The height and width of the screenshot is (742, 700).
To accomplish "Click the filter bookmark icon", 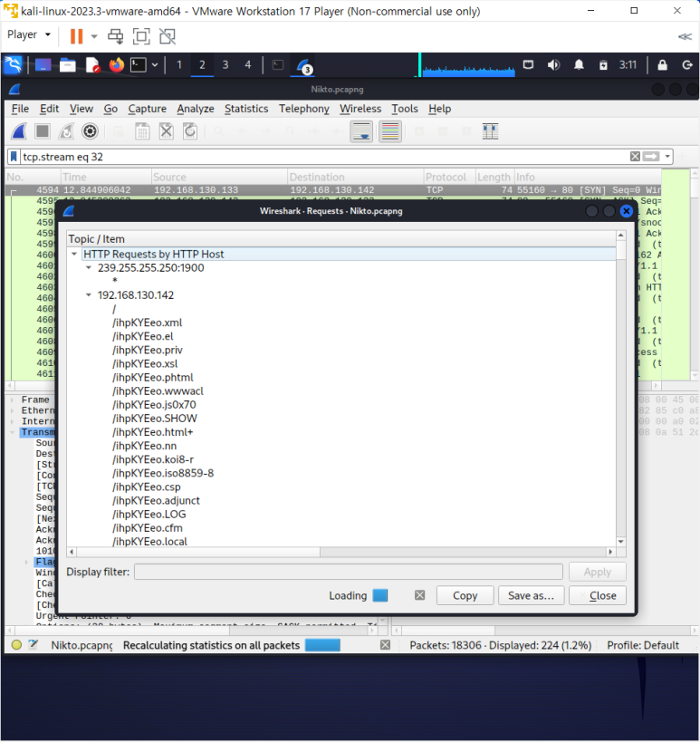I will [x=14, y=157].
